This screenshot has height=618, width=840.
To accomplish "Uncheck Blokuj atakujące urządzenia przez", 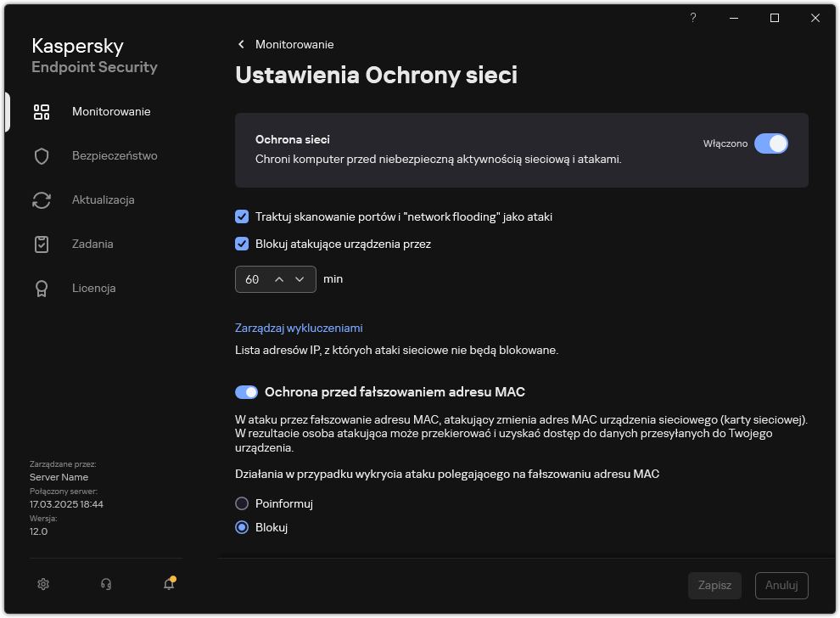I will click(x=242, y=244).
